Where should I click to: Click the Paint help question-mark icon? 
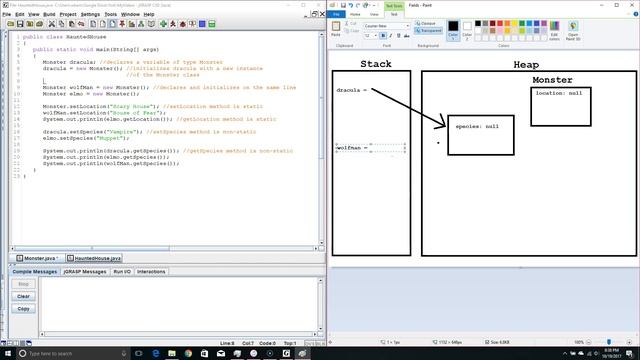pos(636,14)
